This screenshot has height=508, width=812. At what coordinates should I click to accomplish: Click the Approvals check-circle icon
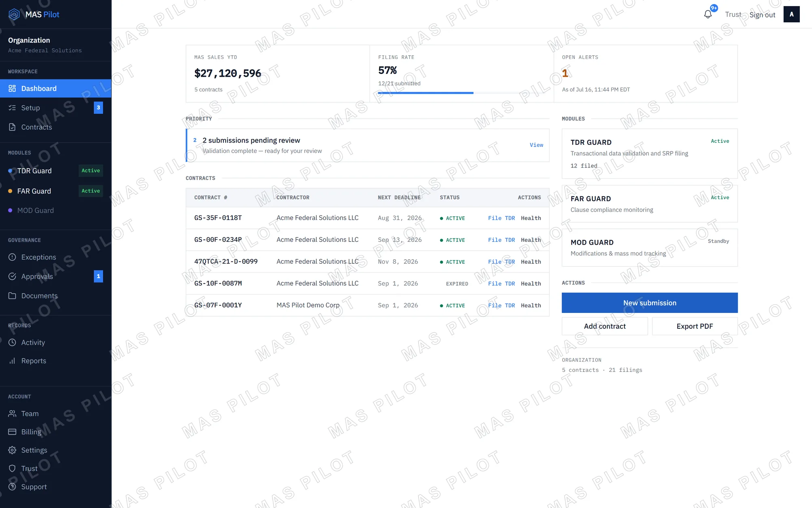12,276
